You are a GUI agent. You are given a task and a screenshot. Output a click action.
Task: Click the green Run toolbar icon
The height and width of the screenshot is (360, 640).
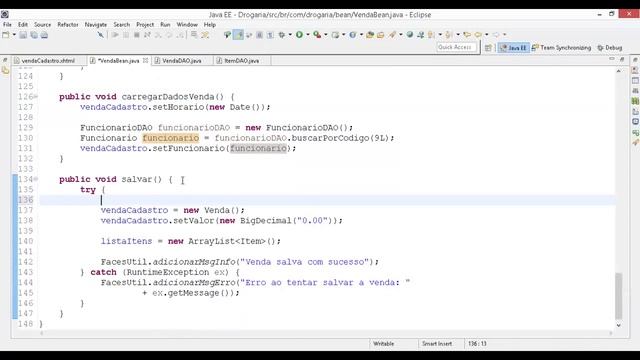299,35
